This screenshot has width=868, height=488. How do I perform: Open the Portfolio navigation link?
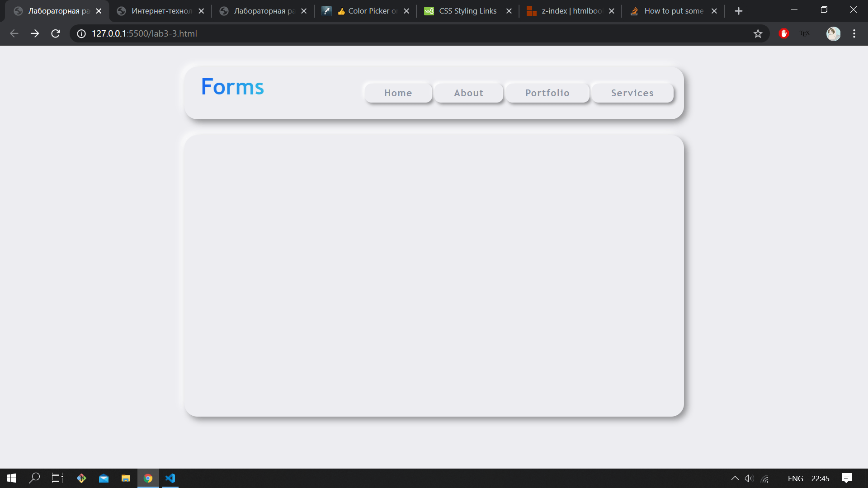click(x=547, y=93)
